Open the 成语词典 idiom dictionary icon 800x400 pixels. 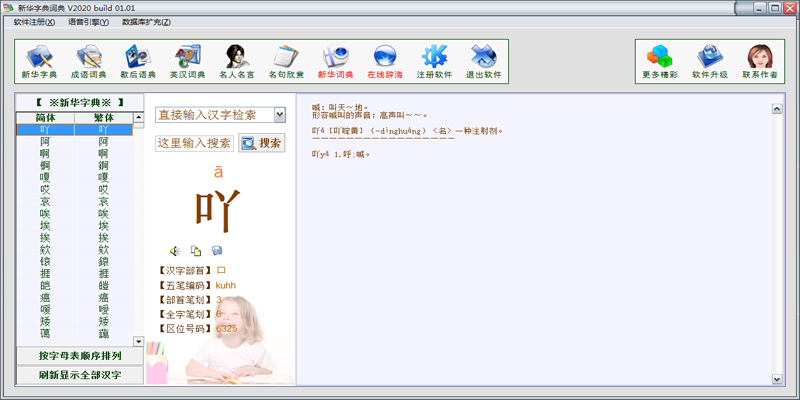coord(89,61)
